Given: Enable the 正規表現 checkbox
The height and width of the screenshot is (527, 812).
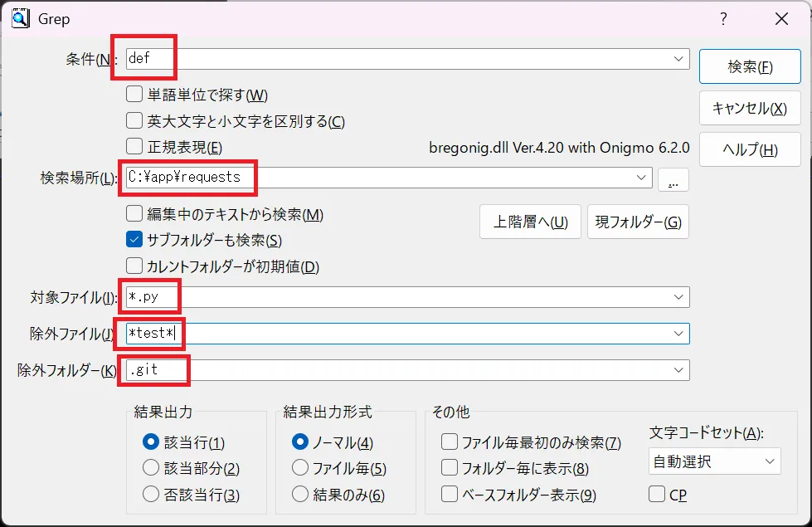Looking at the screenshot, I should point(134,148).
